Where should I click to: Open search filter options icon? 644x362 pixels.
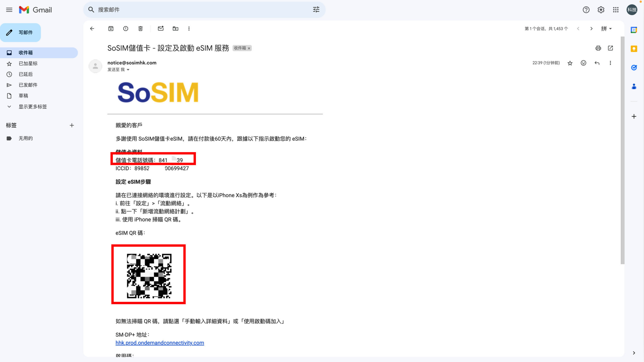[x=316, y=10]
